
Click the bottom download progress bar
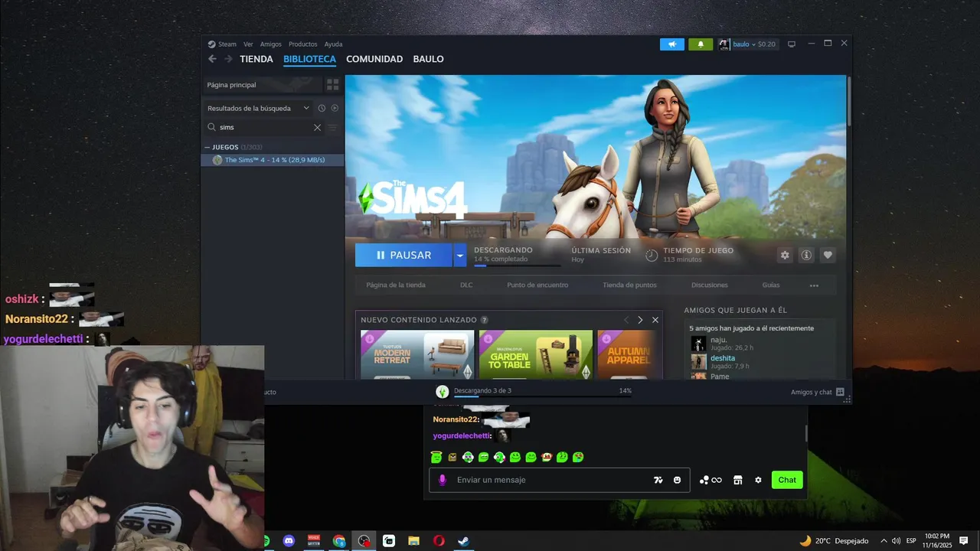(543, 396)
